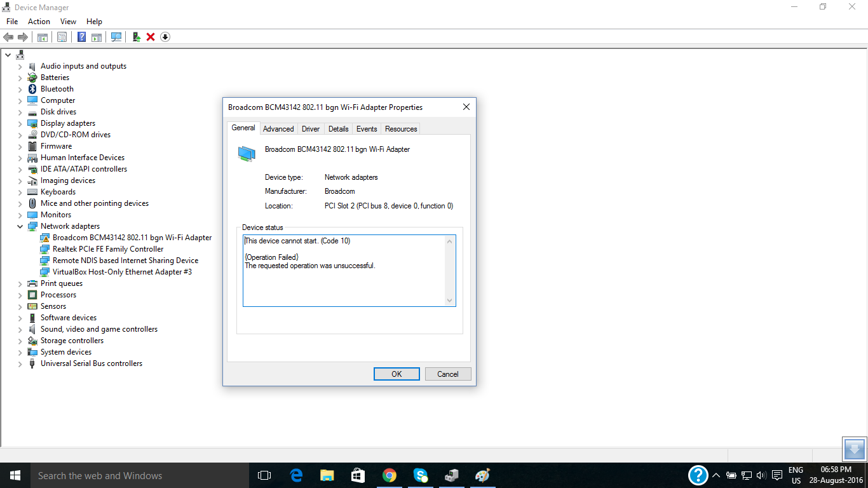Click the Search the web and Windows box
868x488 pixels.
tap(140, 475)
